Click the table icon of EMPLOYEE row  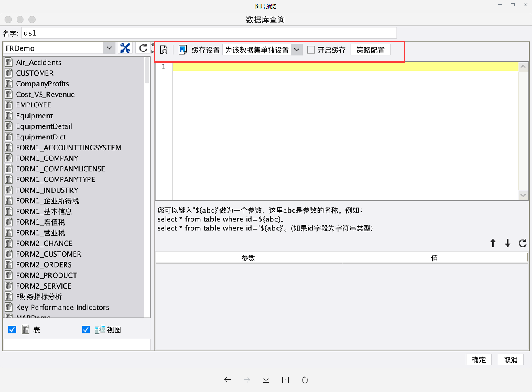tap(9, 105)
